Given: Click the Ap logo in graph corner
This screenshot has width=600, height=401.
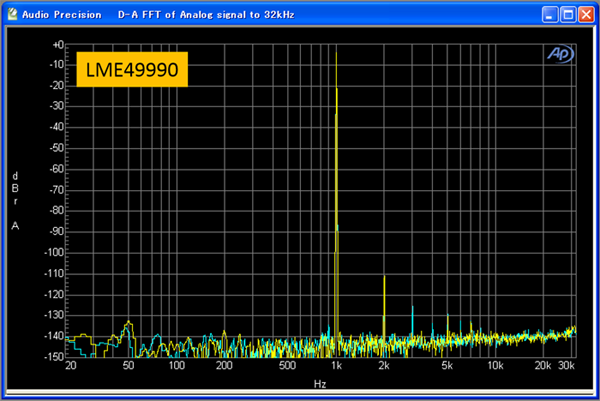Looking at the screenshot, I should tap(561, 54).
